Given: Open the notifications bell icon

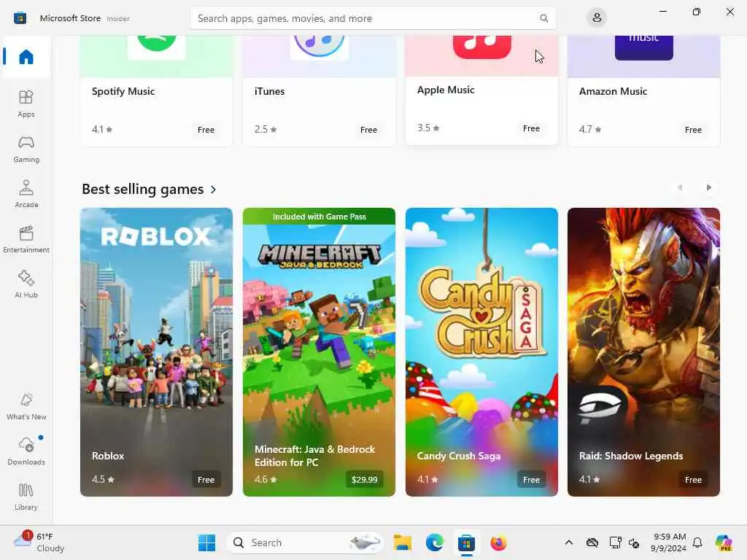Looking at the screenshot, I should [x=697, y=542].
